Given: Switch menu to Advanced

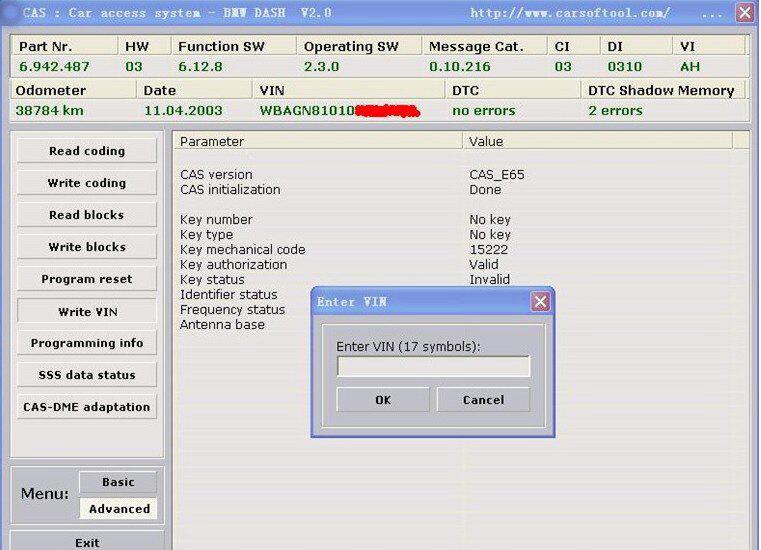Looking at the screenshot, I should point(118,509).
